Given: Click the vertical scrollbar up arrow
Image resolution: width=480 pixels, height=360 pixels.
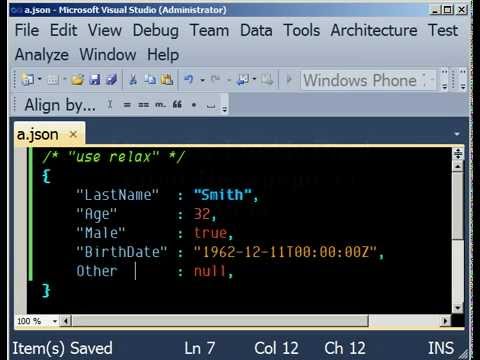Looking at the screenshot, I should point(458,166).
